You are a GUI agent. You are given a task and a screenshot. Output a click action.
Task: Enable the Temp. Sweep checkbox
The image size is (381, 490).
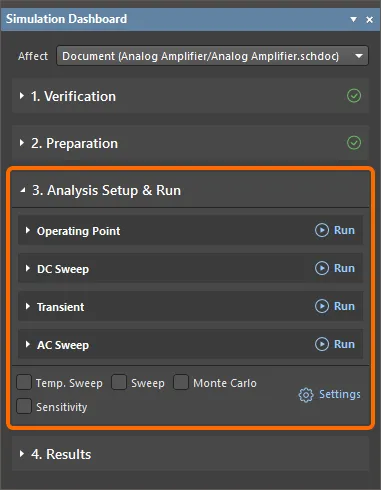pos(24,382)
